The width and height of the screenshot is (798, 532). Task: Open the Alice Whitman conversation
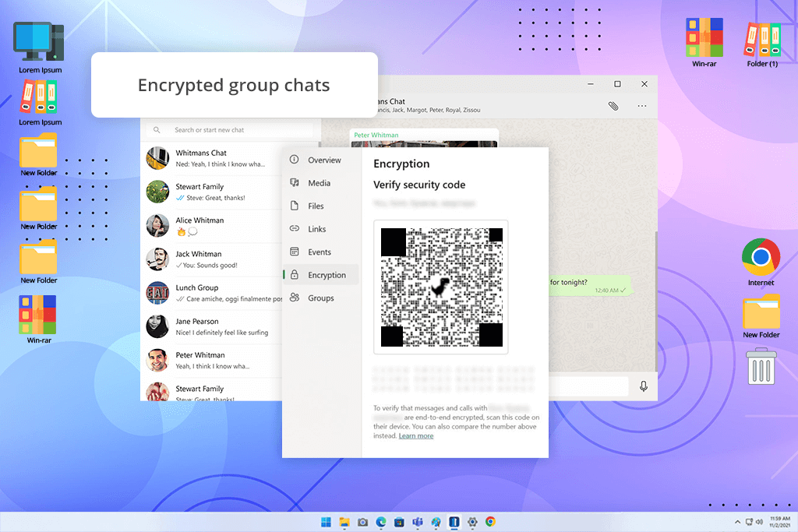(212, 226)
